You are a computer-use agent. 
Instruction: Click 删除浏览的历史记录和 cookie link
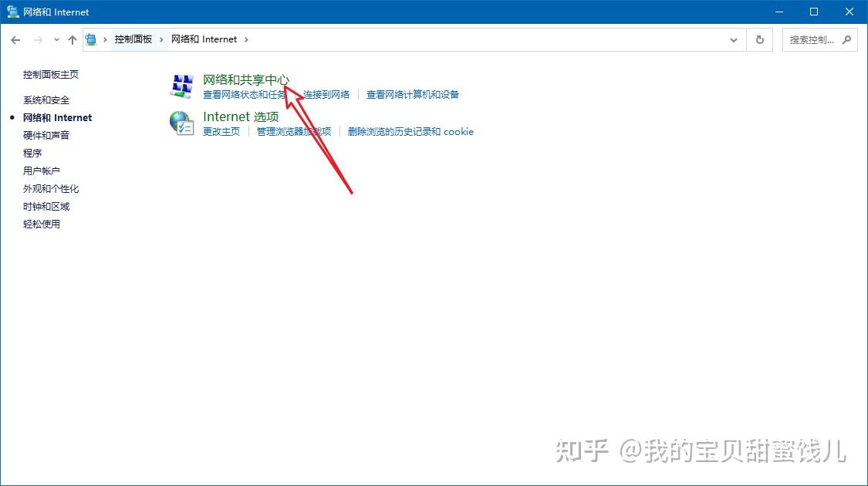coord(410,132)
